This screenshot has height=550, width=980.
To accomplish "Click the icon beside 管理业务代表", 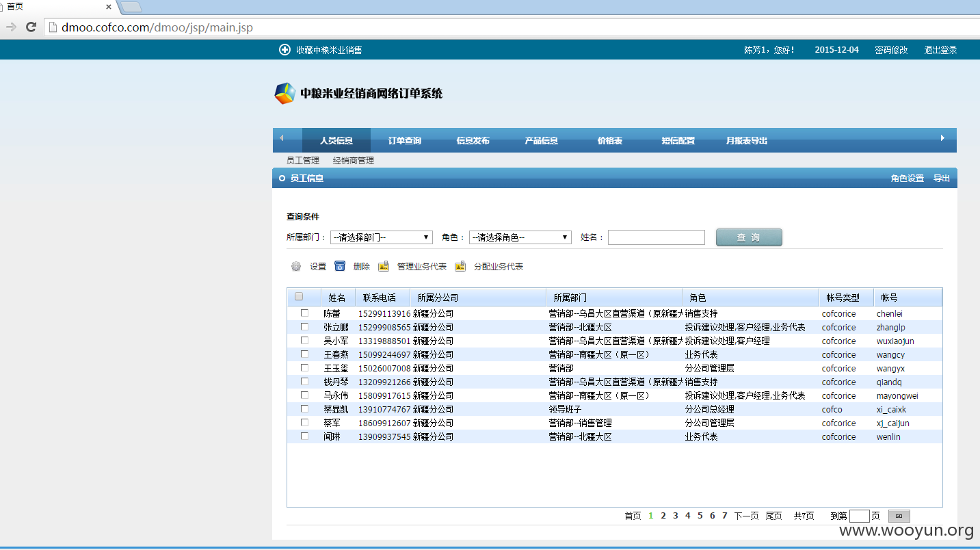I will [384, 266].
